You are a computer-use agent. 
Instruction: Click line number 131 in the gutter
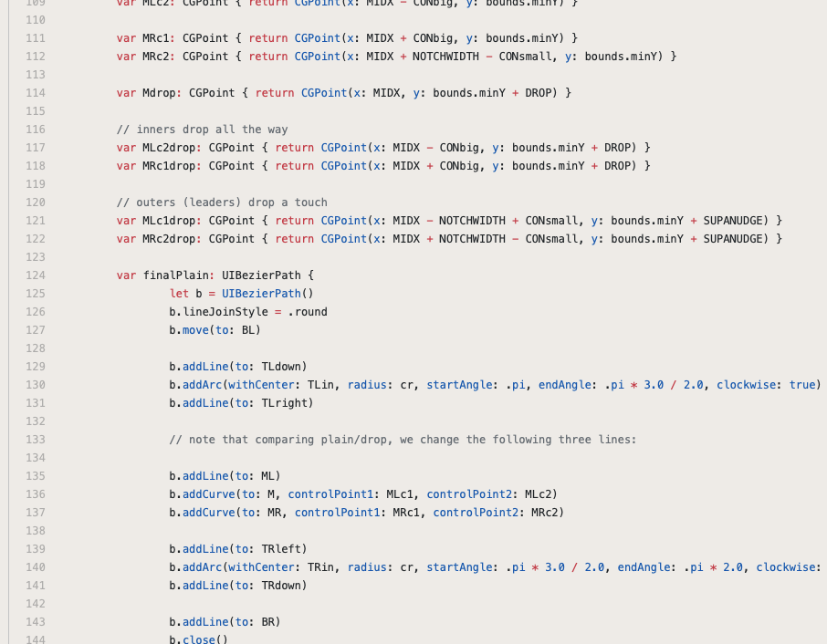36,403
